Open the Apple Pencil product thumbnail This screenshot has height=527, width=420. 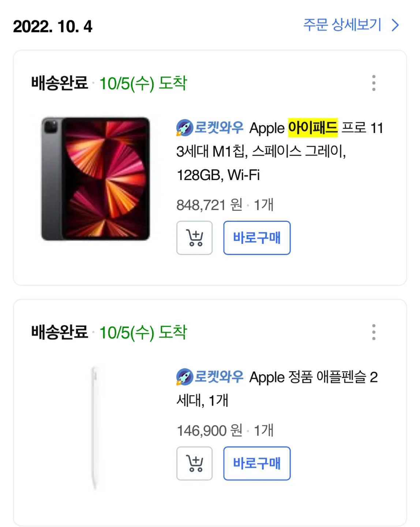pos(94,427)
